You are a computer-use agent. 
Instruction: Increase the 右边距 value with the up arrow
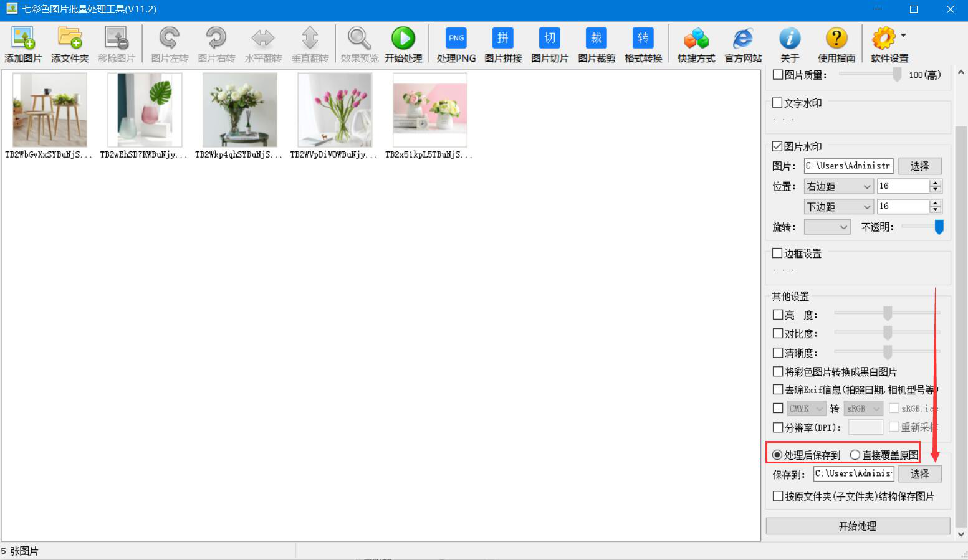coord(935,183)
